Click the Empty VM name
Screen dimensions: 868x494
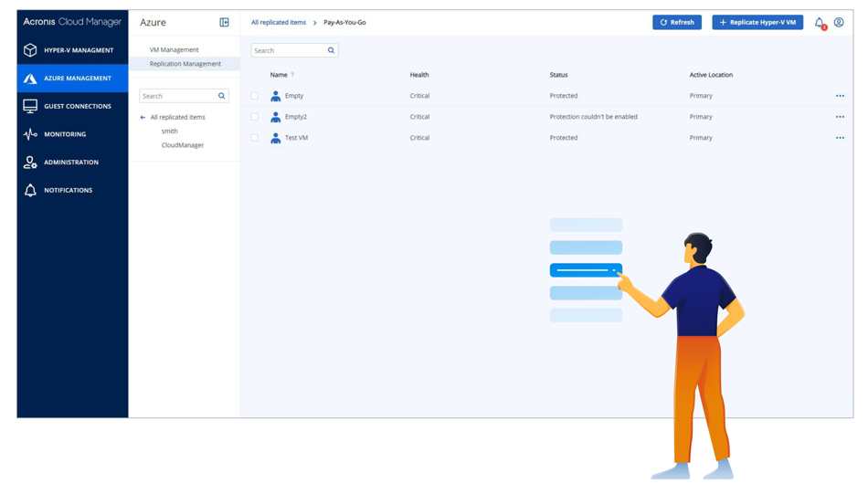coord(294,96)
